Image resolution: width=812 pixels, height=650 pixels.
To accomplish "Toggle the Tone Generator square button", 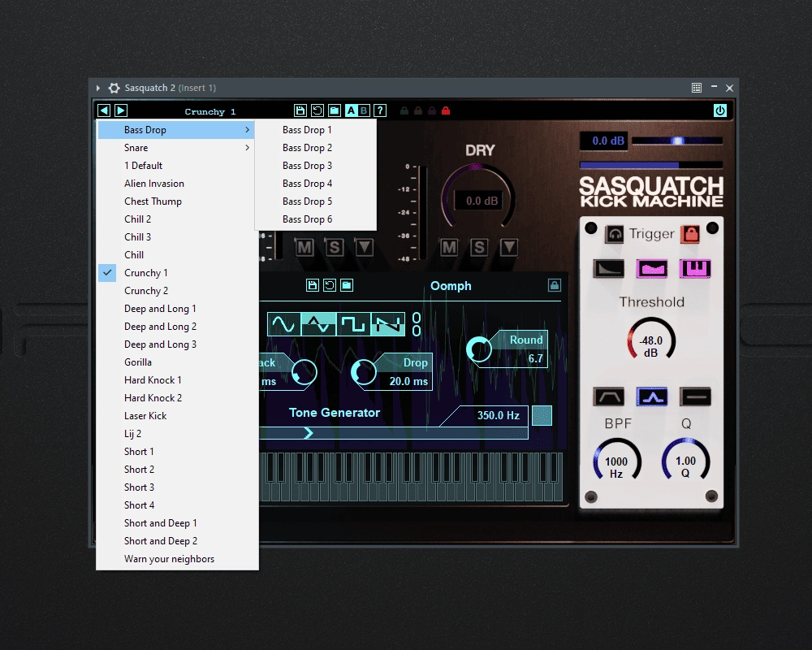I will tap(542, 416).
